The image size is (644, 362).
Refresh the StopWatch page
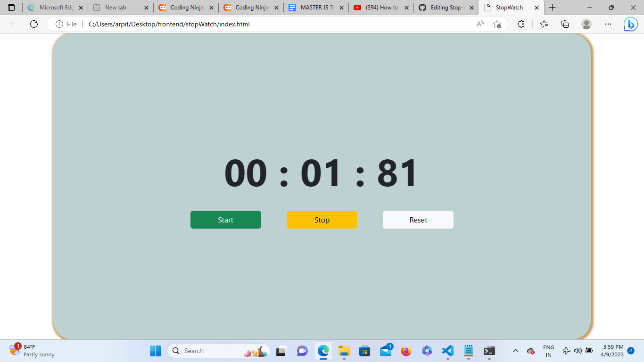[33, 24]
